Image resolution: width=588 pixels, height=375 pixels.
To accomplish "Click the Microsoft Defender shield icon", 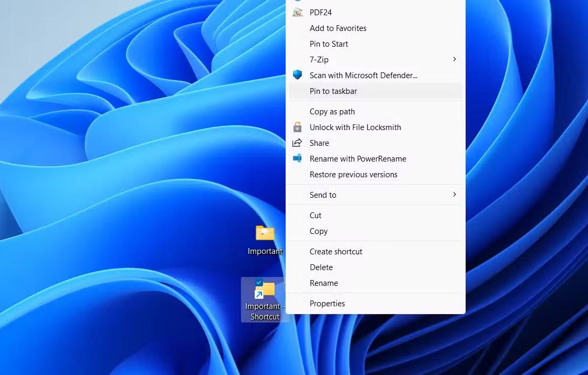I will [x=297, y=75].
